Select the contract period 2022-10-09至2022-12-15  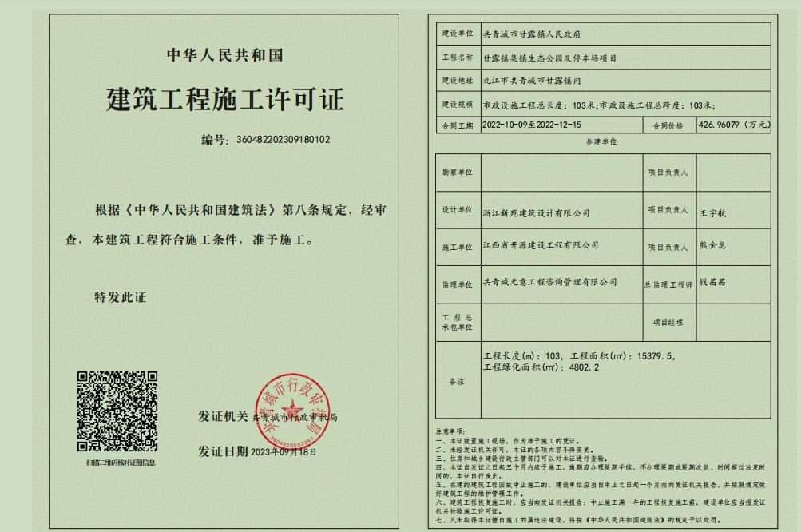tap(532, 125)
